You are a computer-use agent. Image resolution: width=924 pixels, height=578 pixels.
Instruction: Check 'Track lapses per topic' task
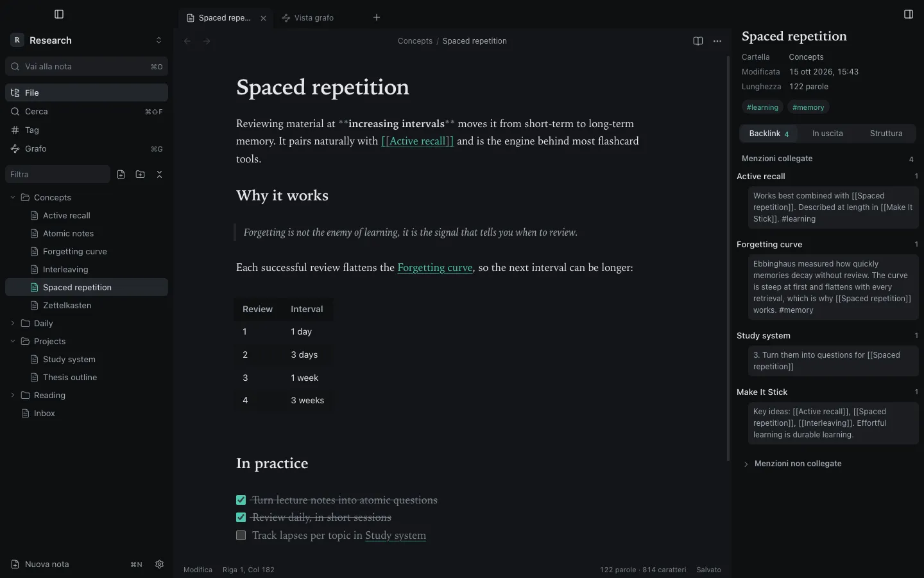coord(241,536)
